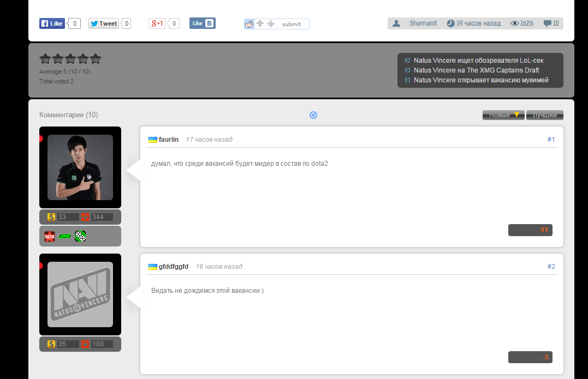Click the user silhouette icon beside ShamanX
Screen dimensions: 588x379
[x=396, y=23]
